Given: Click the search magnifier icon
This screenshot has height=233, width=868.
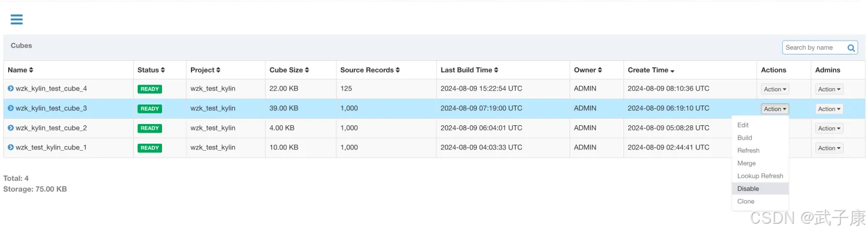Looking at the screenshot, I should [x=851, y=48].
